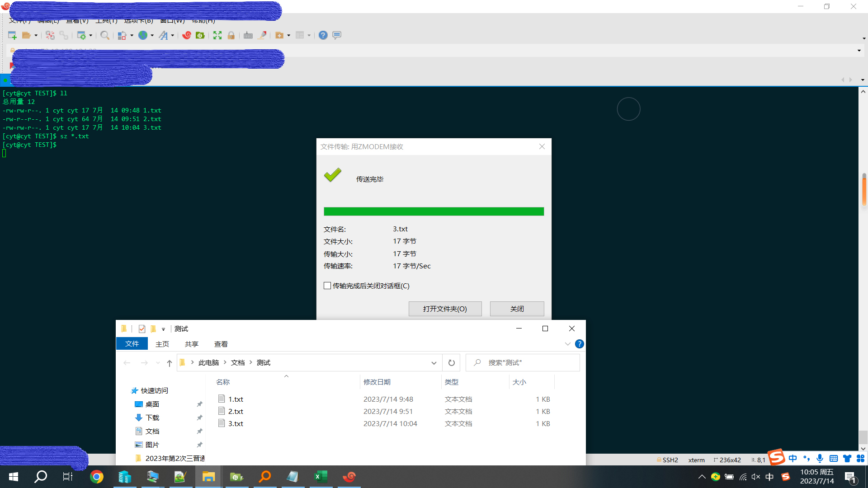The width and height of the screenshot is (868, 488).
Task: Expand dropdown arrow beside globe icon
Action: pyautogui.click(x=152, y=35)
